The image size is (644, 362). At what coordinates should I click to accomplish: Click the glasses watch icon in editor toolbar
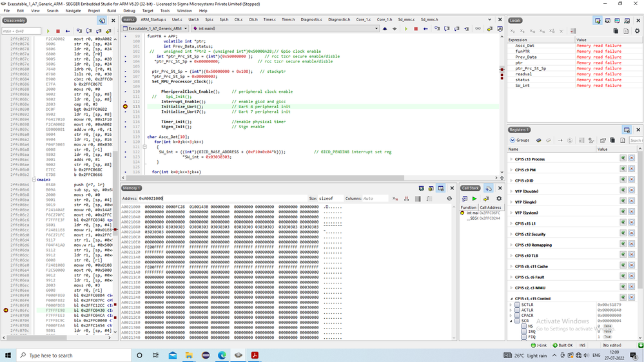[478, 29]
